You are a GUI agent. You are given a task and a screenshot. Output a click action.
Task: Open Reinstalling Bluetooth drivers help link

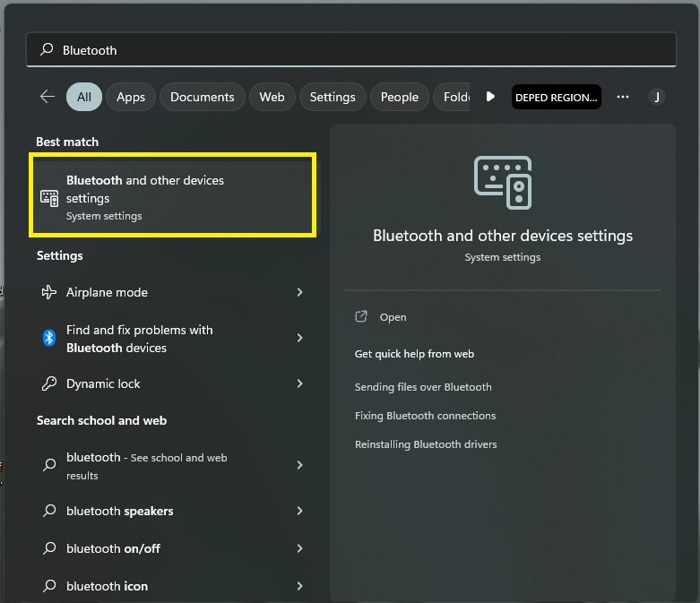tap(426, 444)
